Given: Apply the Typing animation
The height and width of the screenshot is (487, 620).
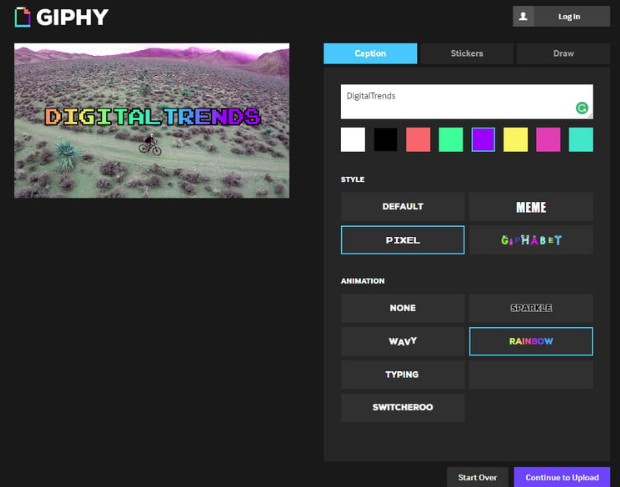Looking at the screenshot, I should pos(403,374).
